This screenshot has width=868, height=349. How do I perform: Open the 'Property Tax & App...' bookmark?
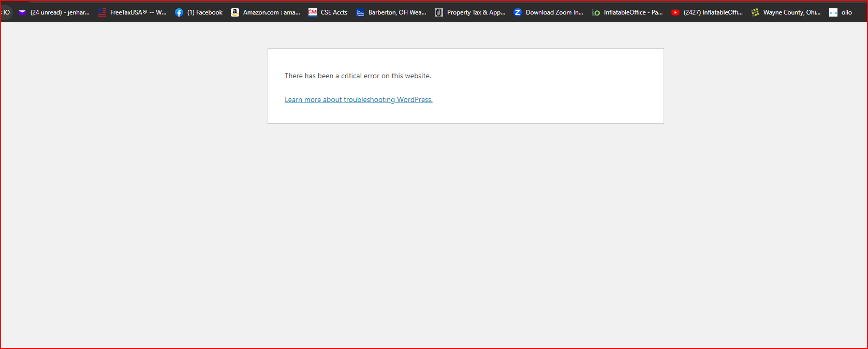pos(476,12)
